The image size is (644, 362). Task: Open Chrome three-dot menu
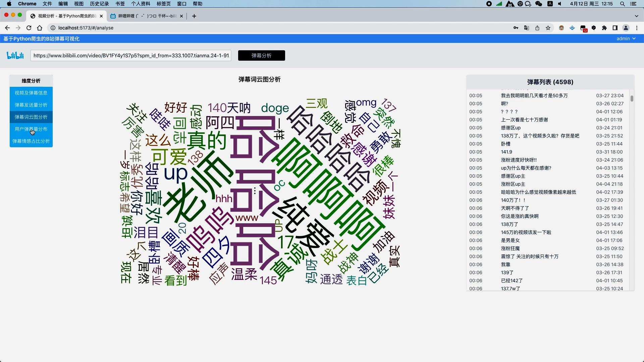[x=637, y=28]
